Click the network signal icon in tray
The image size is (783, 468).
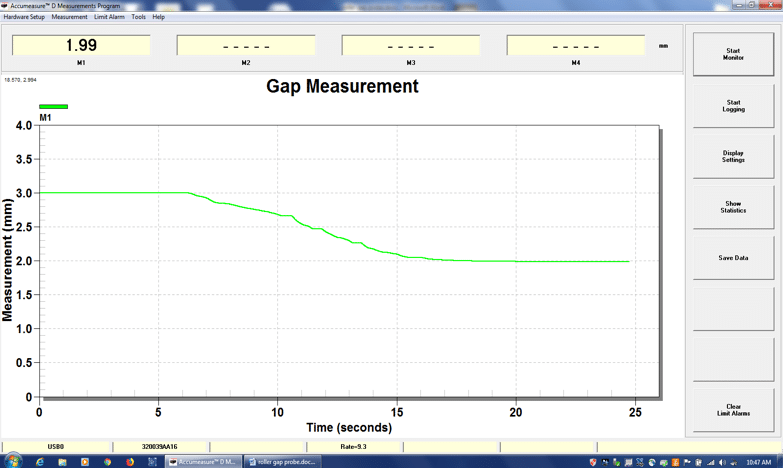click(711, 462)
